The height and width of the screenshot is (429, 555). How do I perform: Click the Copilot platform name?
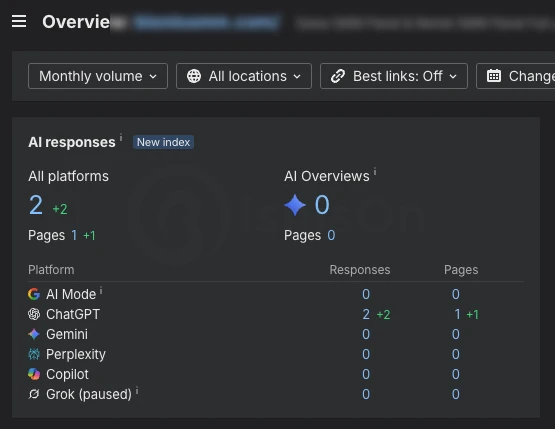67,374
